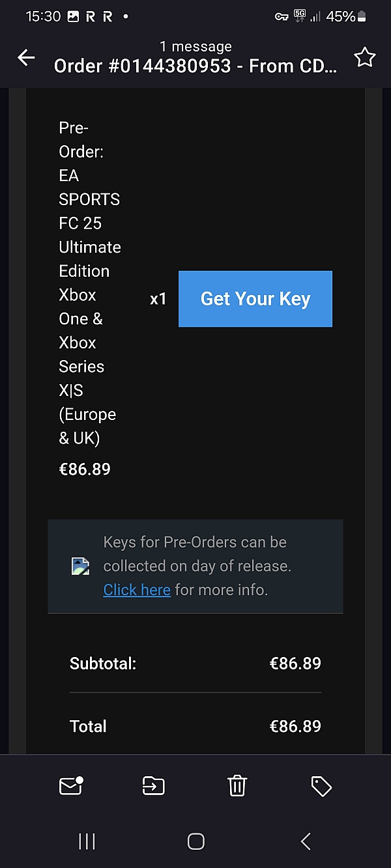
Task: Tap the Total amount row
Action: click(195, 726)
